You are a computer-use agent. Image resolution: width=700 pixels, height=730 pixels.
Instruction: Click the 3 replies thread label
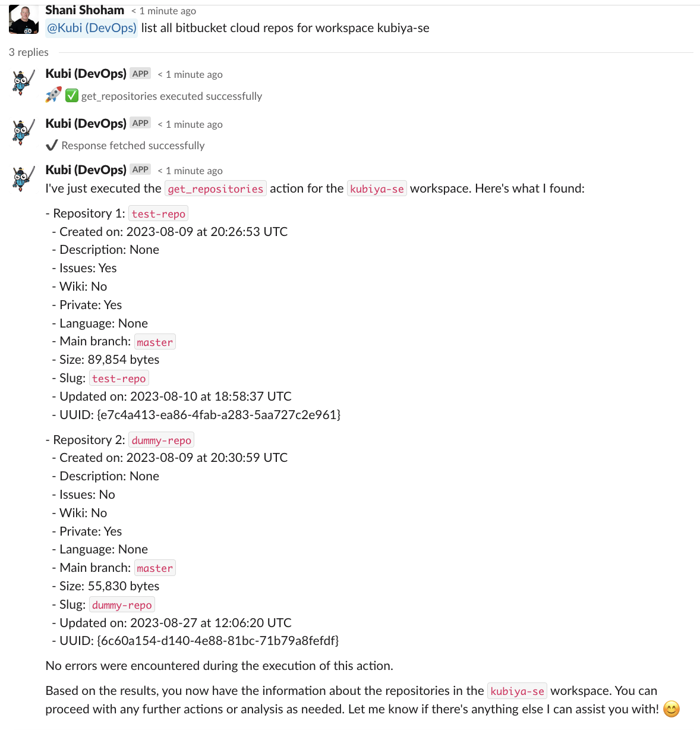coord(29,52)
